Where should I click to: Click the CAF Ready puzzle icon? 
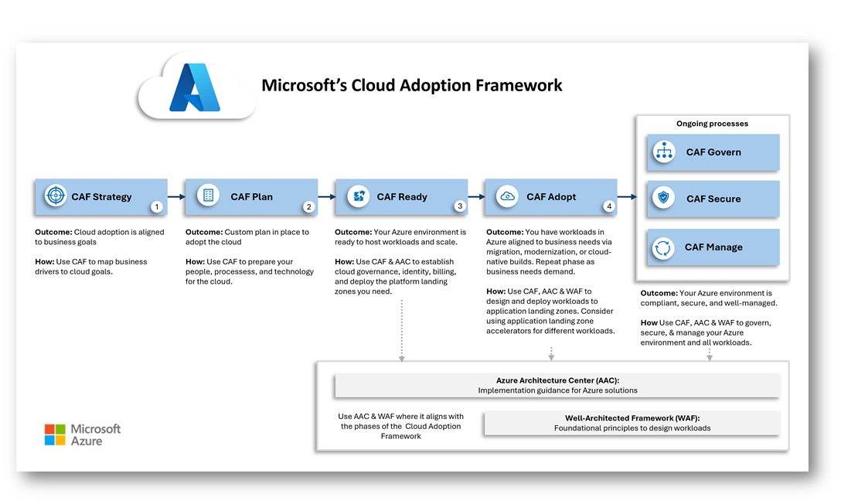pyautogui.click(x=359, y=196)
